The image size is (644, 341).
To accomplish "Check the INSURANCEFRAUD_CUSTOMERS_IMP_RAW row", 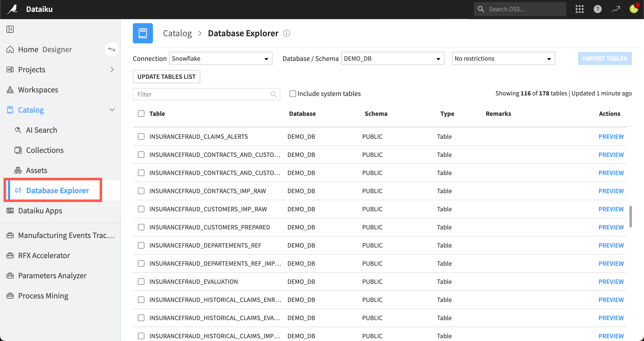I will click(x=141, y=209).
